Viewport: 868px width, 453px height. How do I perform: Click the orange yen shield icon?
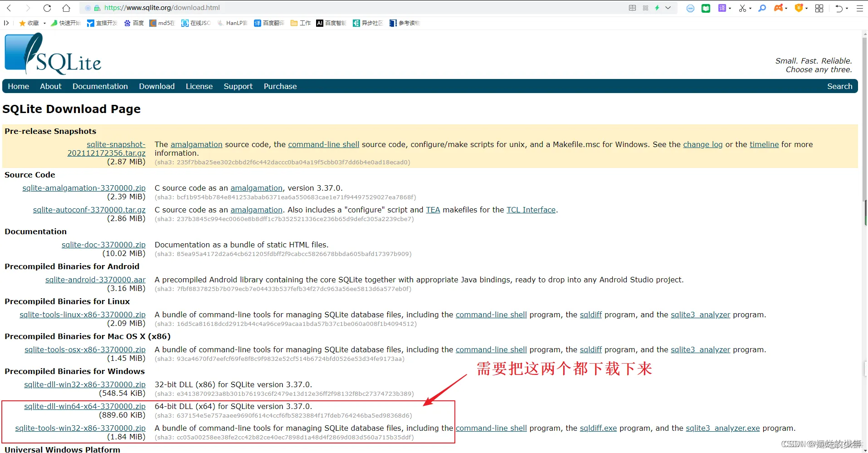pyautogui.click(x=799, y=8)
